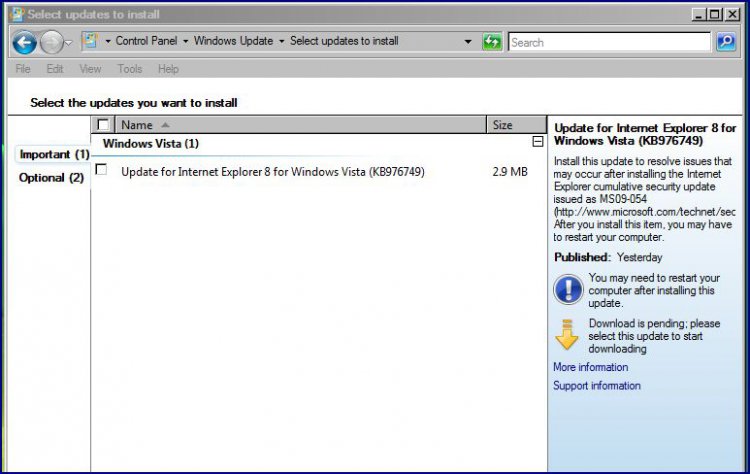Sort by the Name column header
The image size is (750, 474).
coord(300,125)
